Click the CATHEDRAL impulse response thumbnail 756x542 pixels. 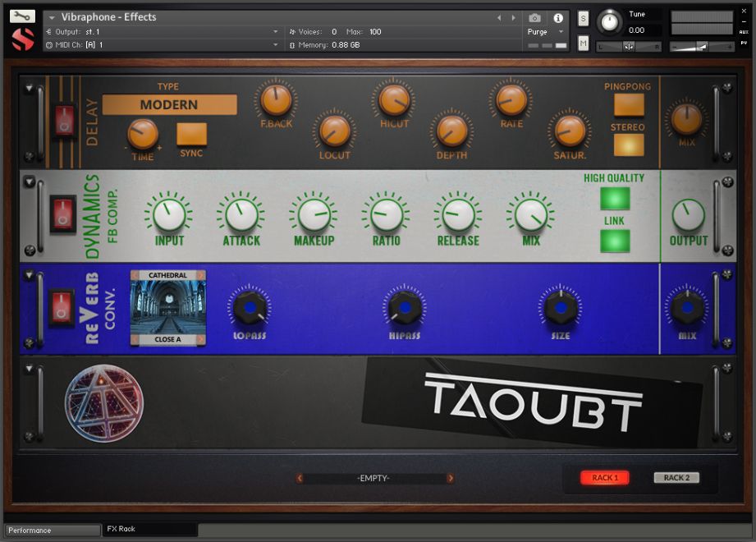click(168, 304)
